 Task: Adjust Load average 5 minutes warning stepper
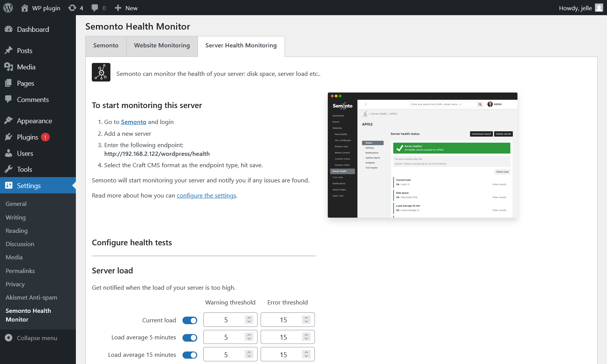[249, 337]
